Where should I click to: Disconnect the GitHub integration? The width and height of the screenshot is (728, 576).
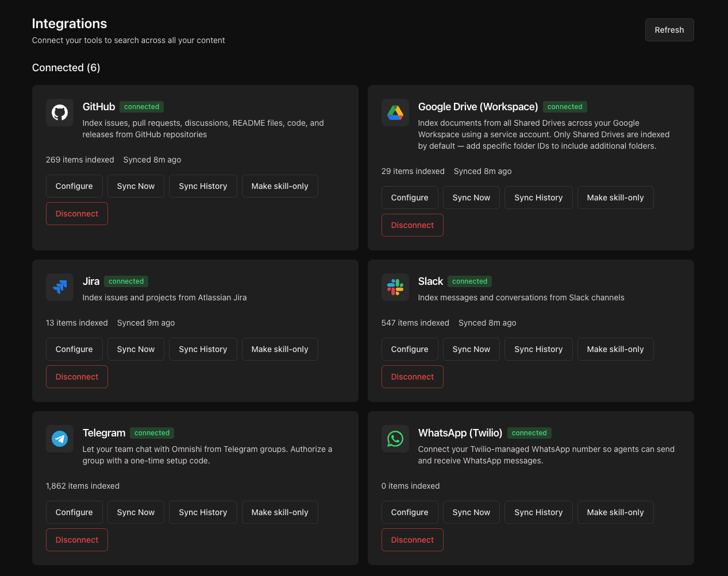77,214
